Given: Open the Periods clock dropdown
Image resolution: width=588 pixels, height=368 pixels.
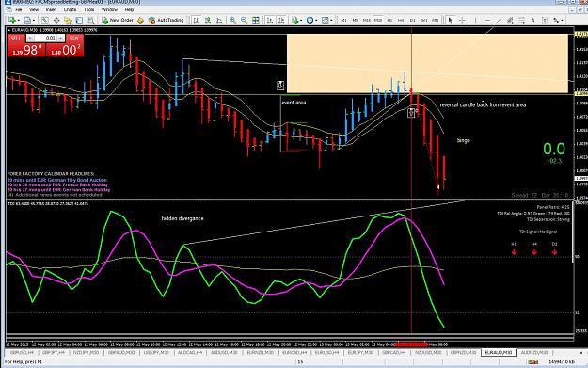Looking at the screenshot, I should (x=311, y=20).
